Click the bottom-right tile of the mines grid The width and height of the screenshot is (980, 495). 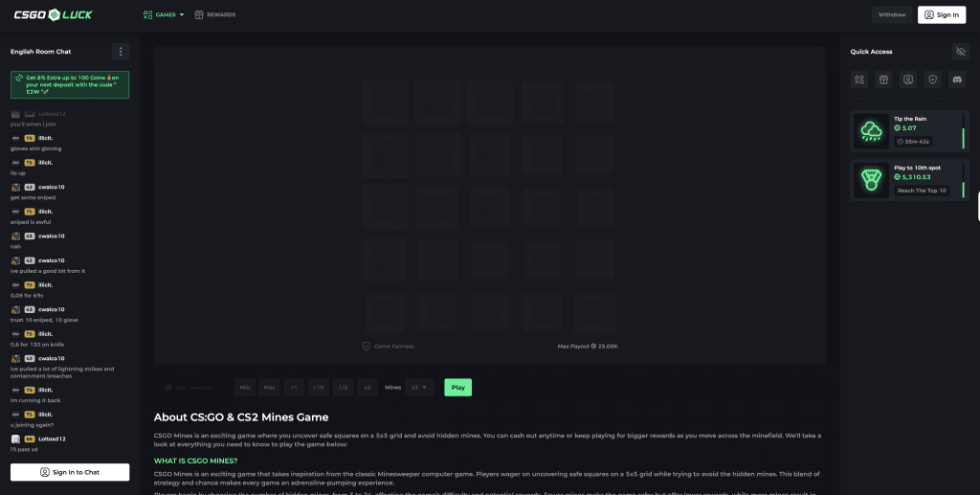click(594, 312)
